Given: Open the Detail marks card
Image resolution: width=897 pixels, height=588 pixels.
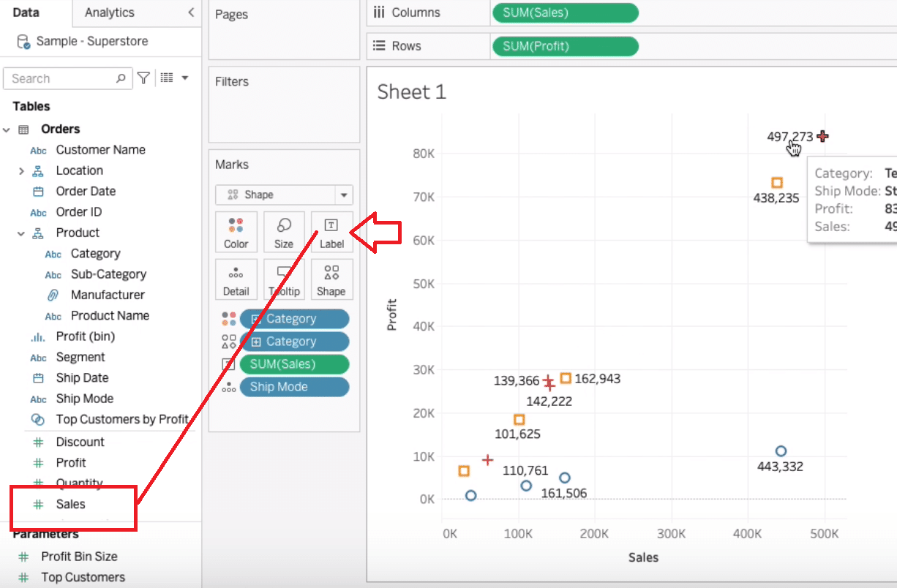Looking at the screenshot, I should click(236, 279).
